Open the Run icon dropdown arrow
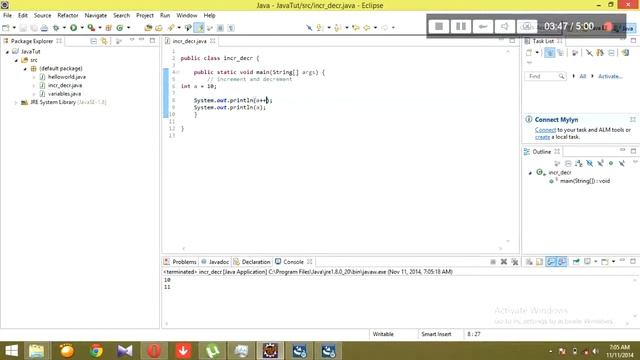 (x=82, y=28)
